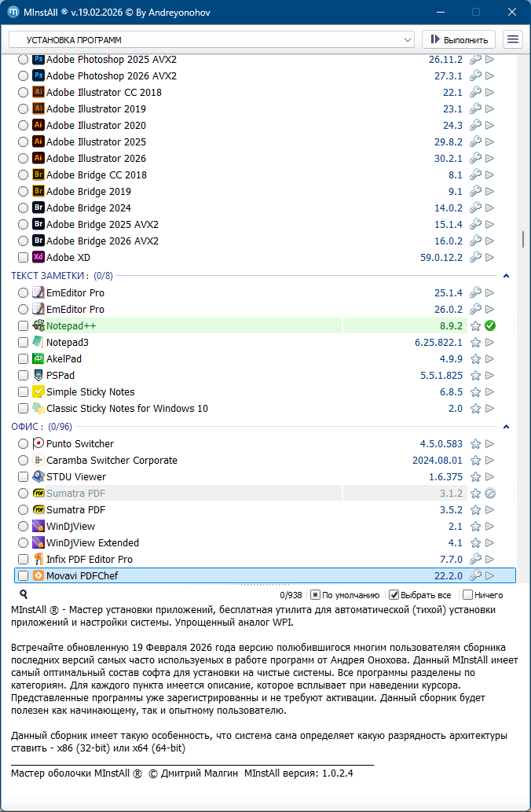531x812 pixels.
Task: Toggle the 'Выбрать все' checkbox
Action: click(x=394, y=595)
